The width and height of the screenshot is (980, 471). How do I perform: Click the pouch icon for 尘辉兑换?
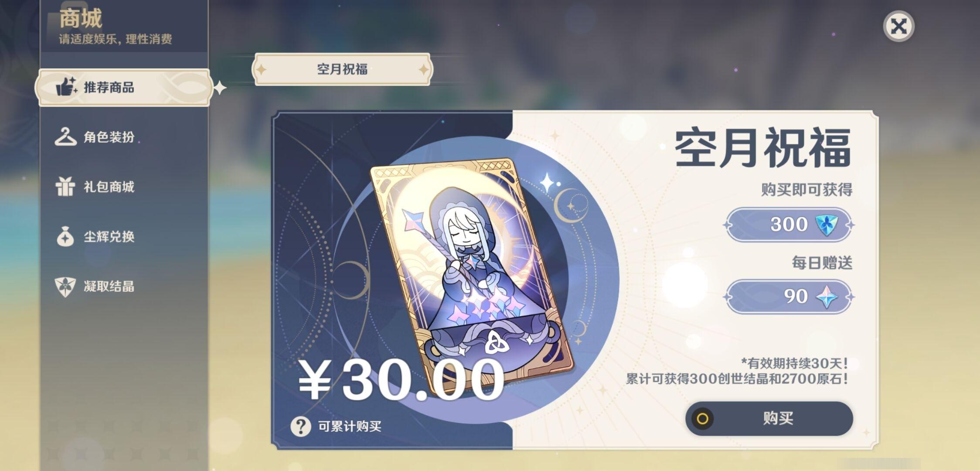coord(65,236)
